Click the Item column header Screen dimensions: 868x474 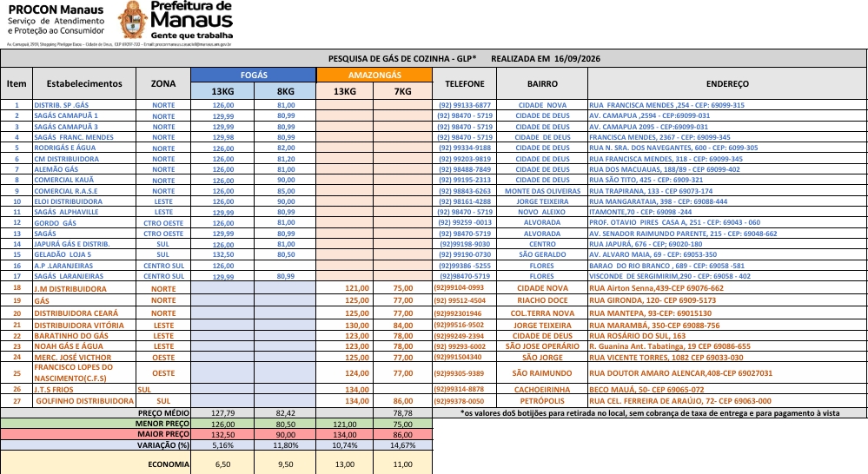coord(17,83)
